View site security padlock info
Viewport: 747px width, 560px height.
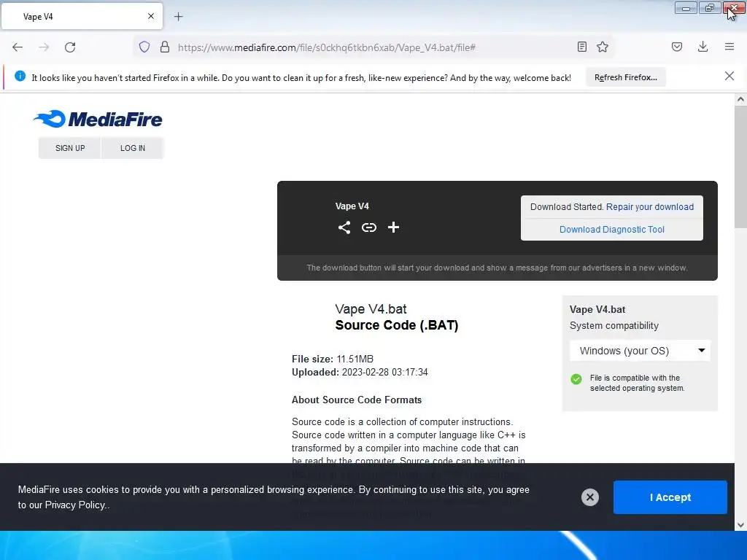165,47
